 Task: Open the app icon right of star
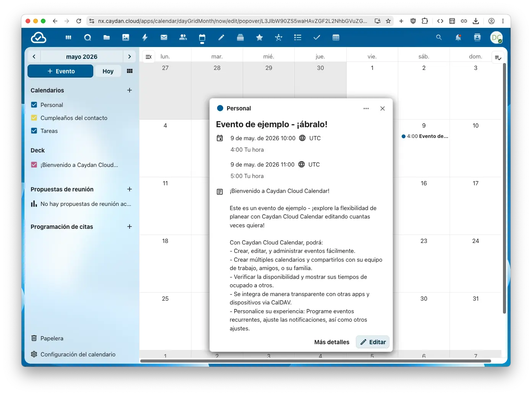point(279,37)
